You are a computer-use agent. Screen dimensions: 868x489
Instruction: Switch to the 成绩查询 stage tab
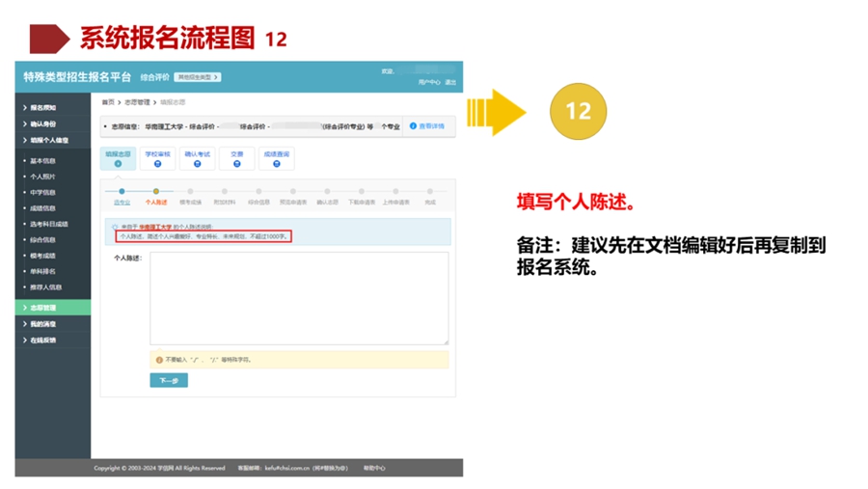tap(277, 158)
